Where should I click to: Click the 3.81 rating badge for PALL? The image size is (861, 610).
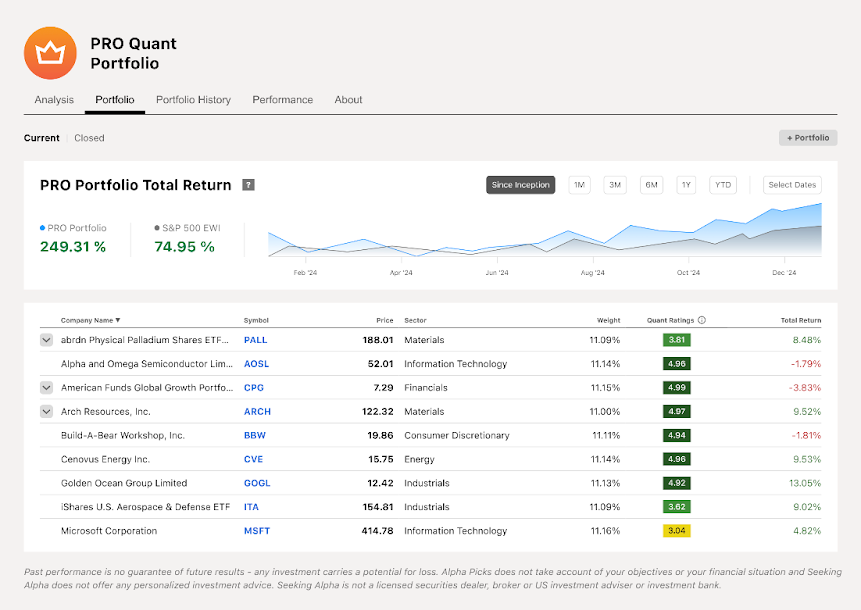[676, 340]
